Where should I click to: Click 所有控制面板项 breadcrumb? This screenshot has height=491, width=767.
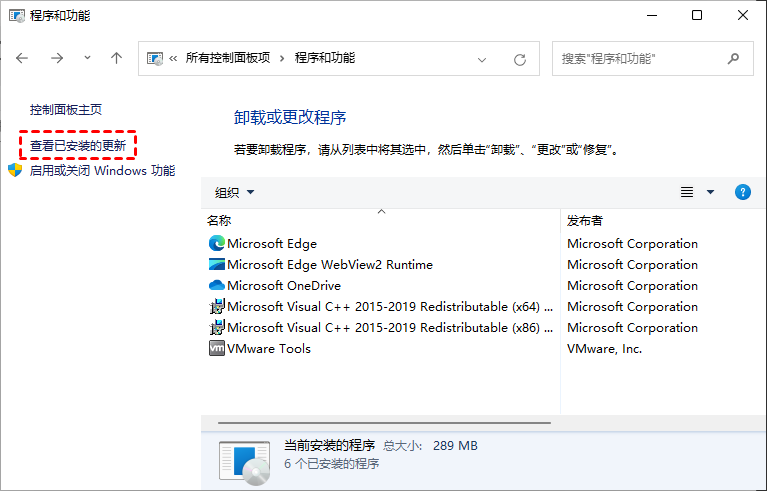(x=227, y=58)
